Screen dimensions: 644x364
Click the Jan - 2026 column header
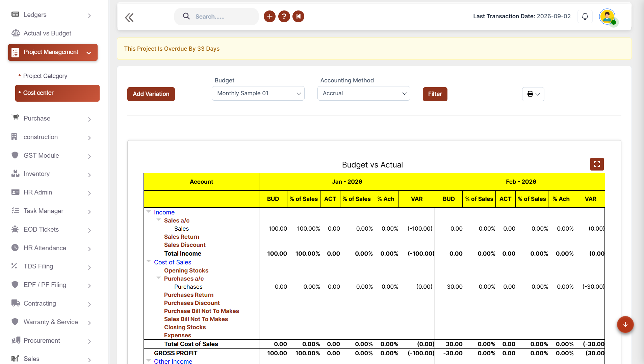(347, 182)
